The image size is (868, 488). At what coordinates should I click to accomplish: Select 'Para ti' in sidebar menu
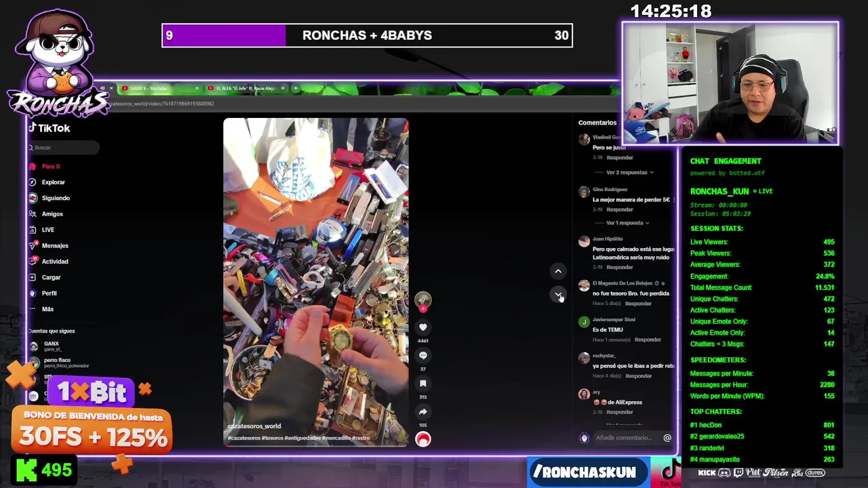point(51,166)
